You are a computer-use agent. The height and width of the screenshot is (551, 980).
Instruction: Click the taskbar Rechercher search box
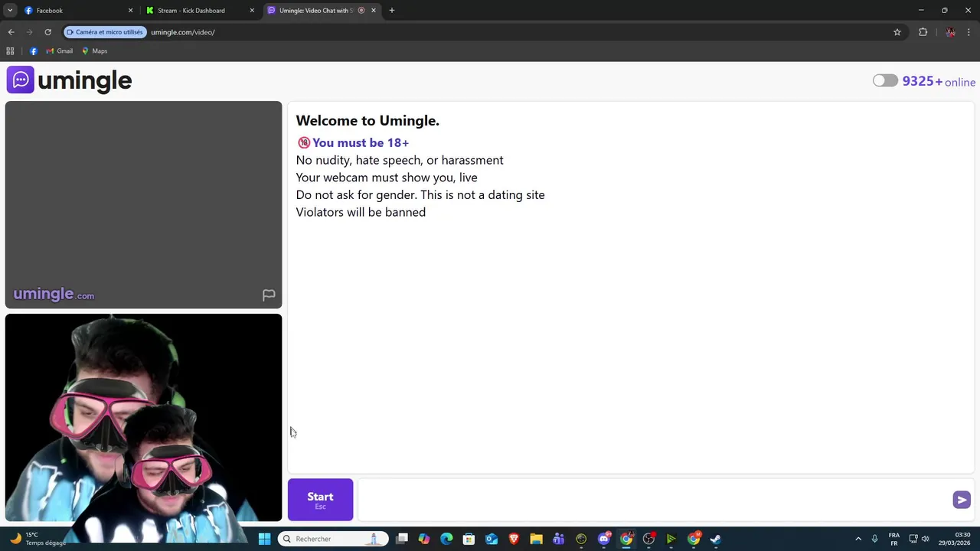333,539
